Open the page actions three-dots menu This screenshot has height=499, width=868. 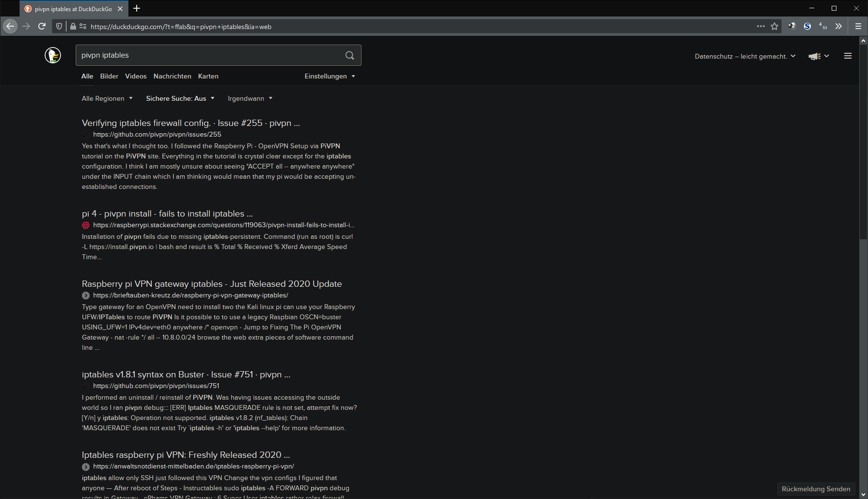coord(760,27)
